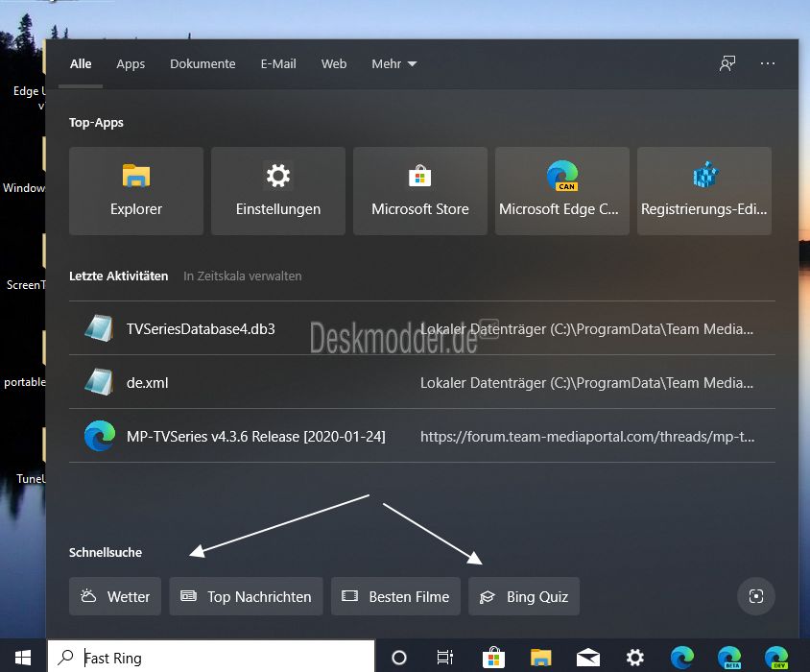Click the screenshot search icon
This screenshot has width=810, height=672.
click(755, 596)
